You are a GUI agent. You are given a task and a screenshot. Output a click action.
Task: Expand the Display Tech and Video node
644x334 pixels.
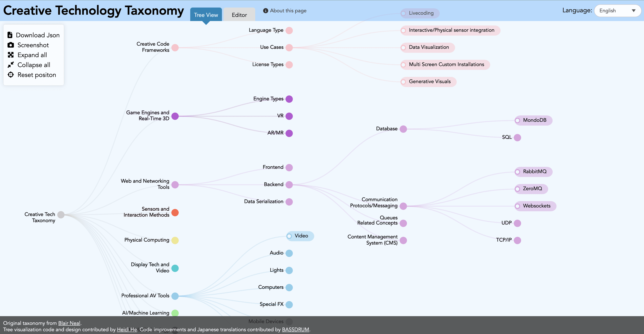[175, 268]
